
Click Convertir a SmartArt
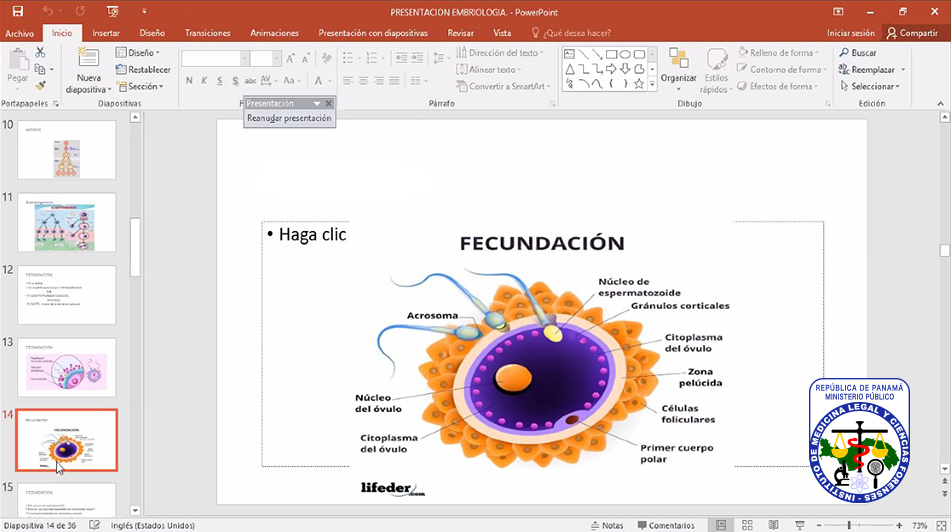tap(503, 86)
